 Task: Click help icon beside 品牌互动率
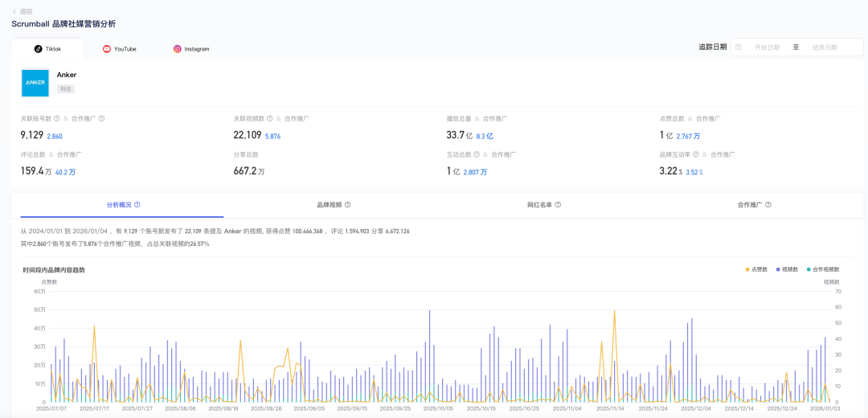pyautogui.click(x=695, y=154)
